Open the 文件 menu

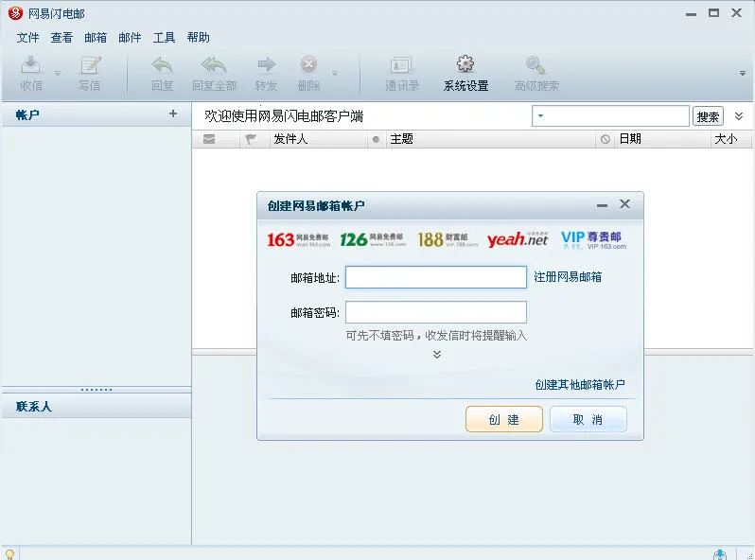pos(28,38)
